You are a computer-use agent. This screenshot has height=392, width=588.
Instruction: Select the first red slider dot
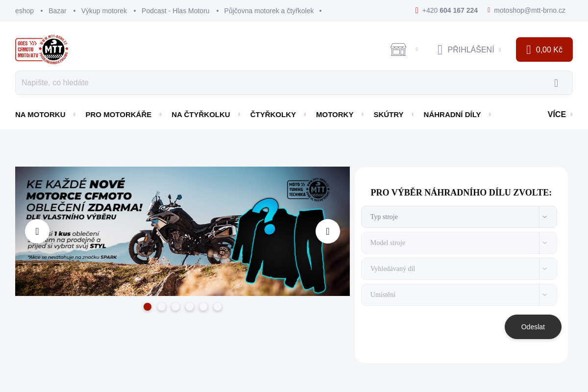coord(147,307)
